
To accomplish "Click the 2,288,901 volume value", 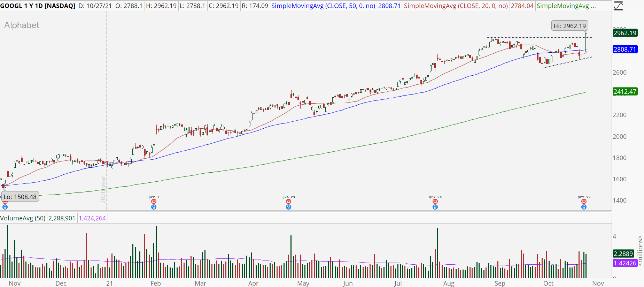I will 62,218.
